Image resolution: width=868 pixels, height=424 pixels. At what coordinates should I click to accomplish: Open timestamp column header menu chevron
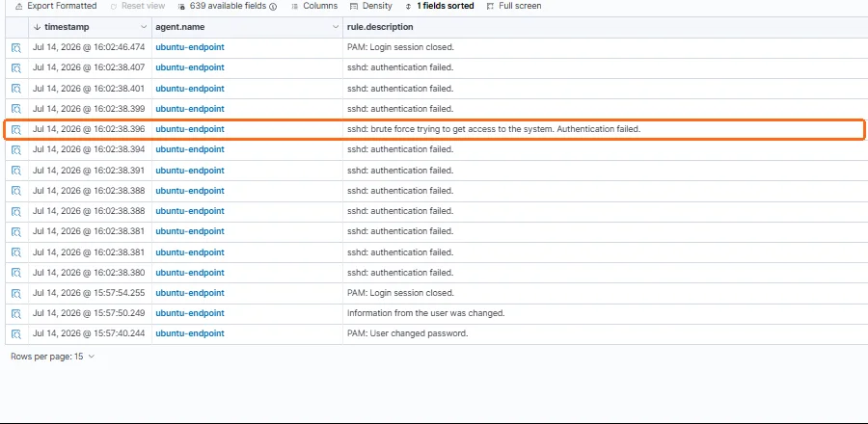coord(144,27)
